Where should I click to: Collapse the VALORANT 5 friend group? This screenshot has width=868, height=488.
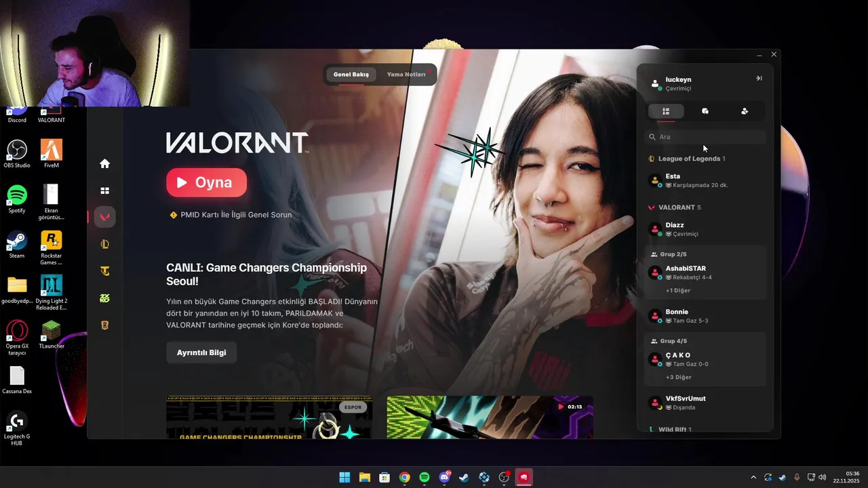click(x=675, y=207)
